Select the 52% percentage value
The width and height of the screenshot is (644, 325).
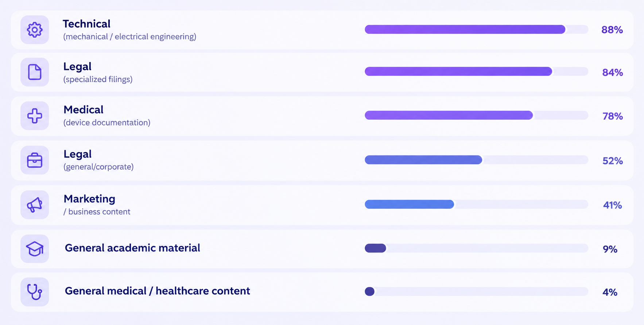pyautogui.click(x=613, y=161)
